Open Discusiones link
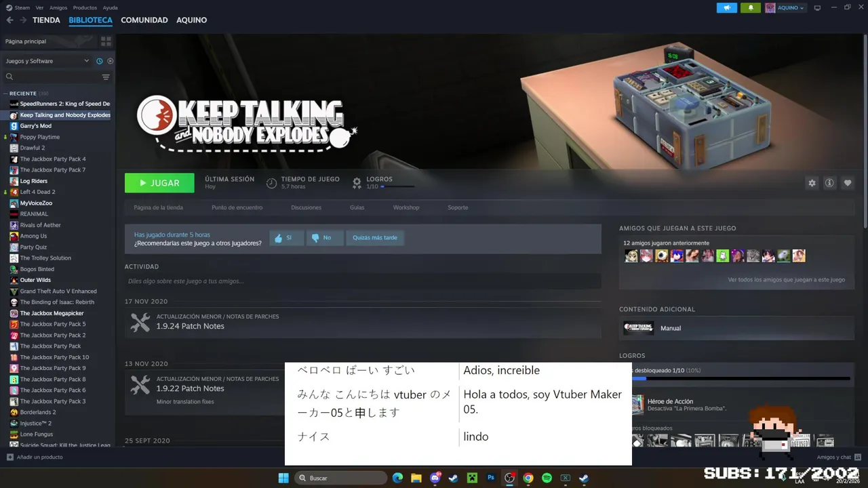 coord(306,207)
